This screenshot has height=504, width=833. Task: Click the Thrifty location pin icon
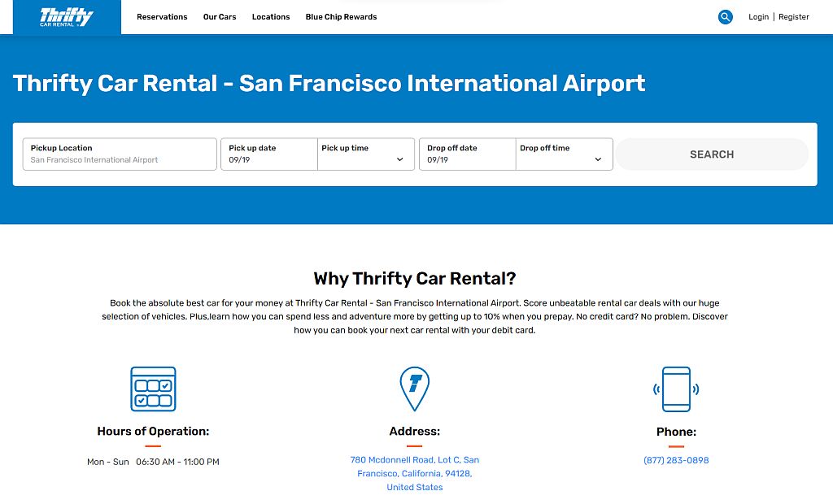point(414,389)
